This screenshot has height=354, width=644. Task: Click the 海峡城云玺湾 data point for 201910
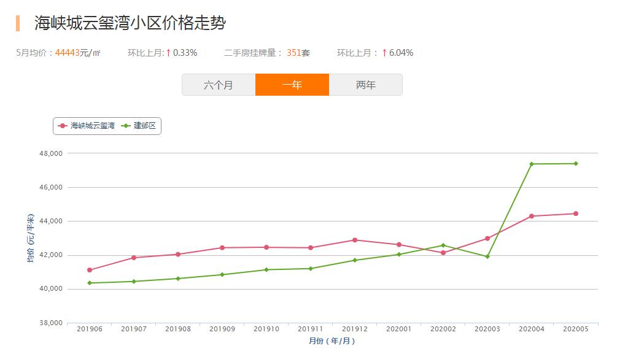(x=266, y=248)
